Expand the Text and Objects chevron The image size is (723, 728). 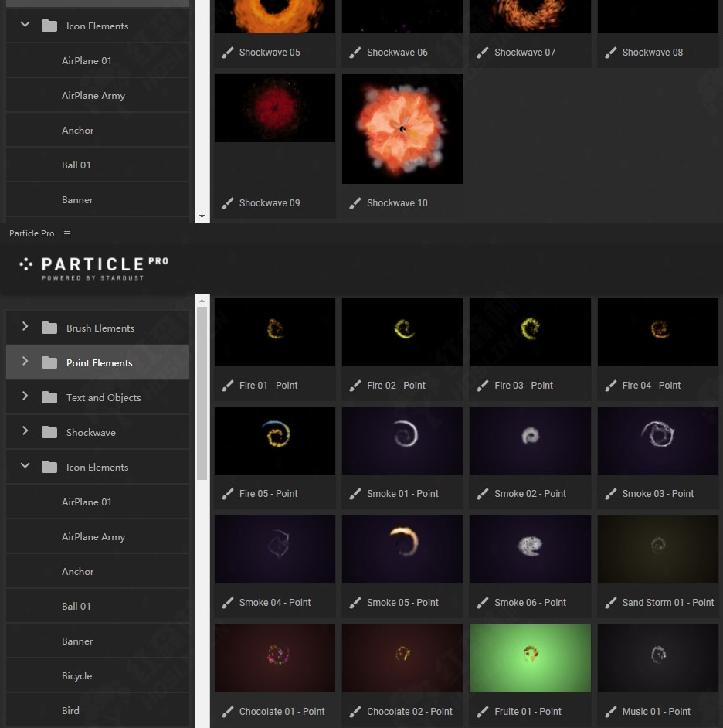pyautogui.click(x=25, y=396)
